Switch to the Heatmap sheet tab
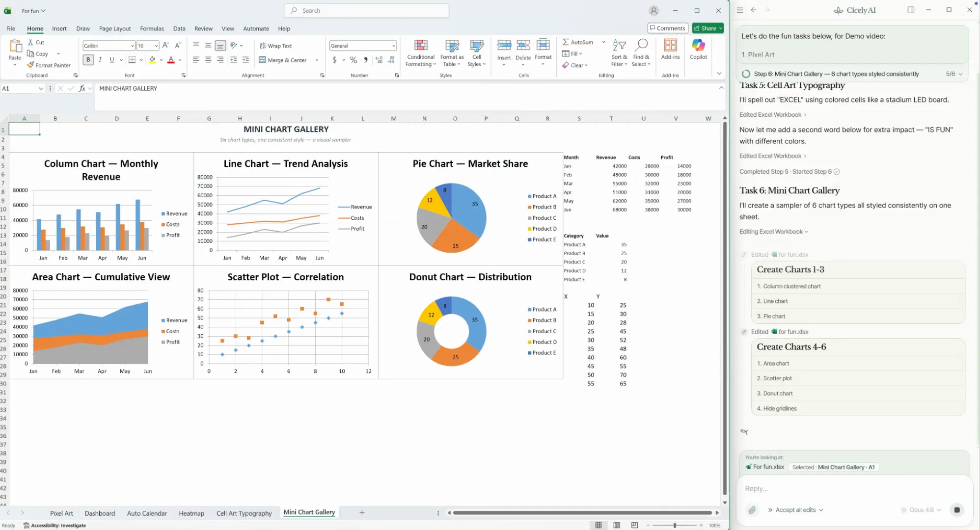 191,513
